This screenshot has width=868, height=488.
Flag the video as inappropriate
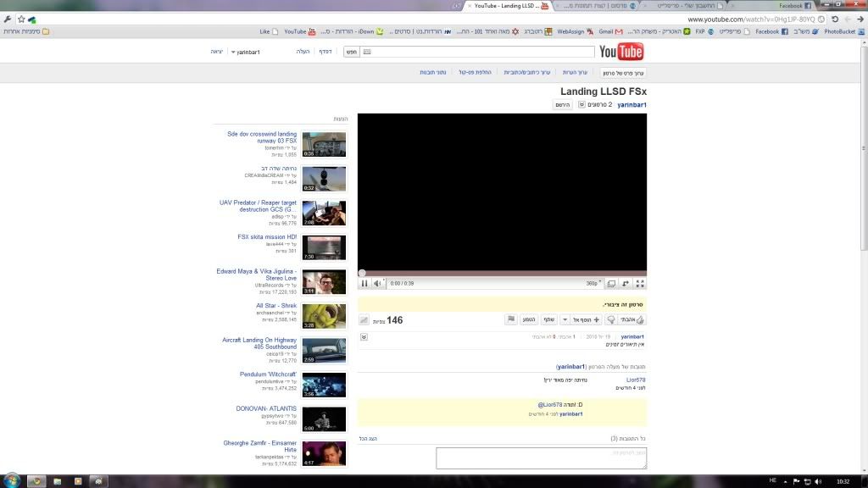coord(511,319)
